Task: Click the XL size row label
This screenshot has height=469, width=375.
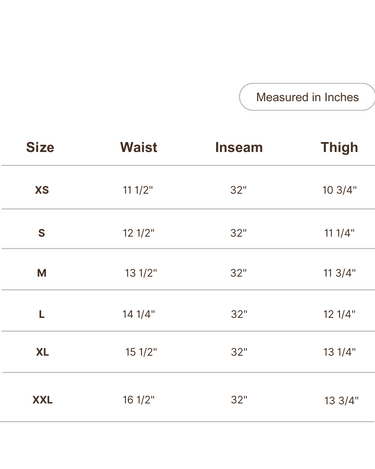Action: point(42,352)
